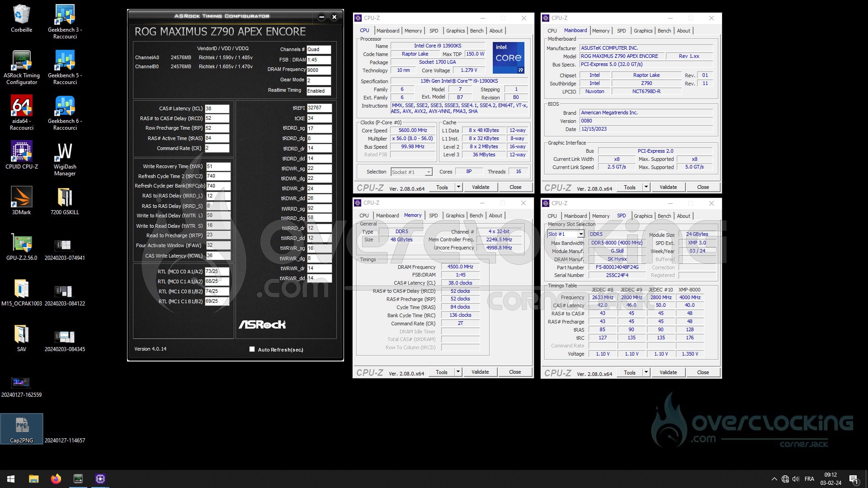Click the tREFI value field in Timing Configurator
Image resolution: width=868 pixels, height=488 pixels.
coord(319,108)
